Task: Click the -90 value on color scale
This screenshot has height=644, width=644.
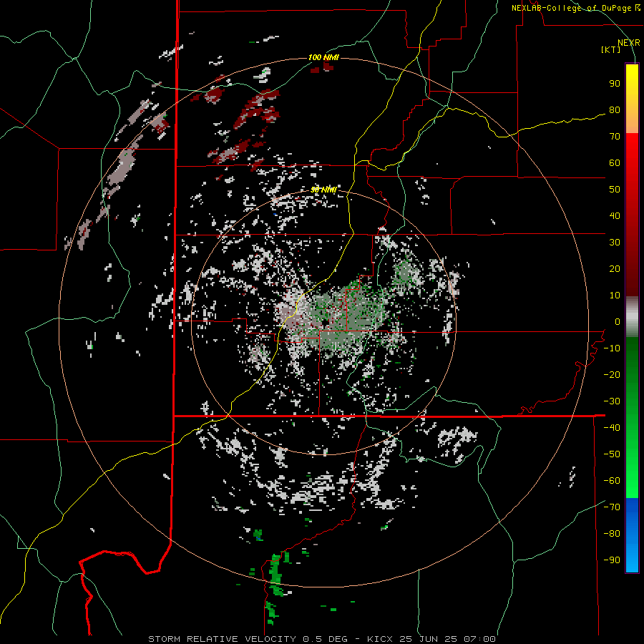Action: point(612,560)
